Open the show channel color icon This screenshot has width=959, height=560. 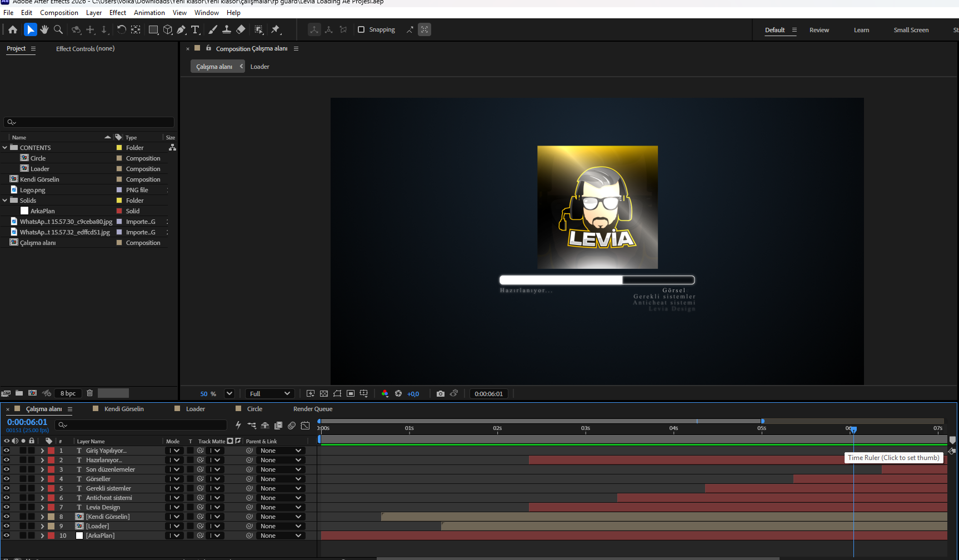pos(385,393)
